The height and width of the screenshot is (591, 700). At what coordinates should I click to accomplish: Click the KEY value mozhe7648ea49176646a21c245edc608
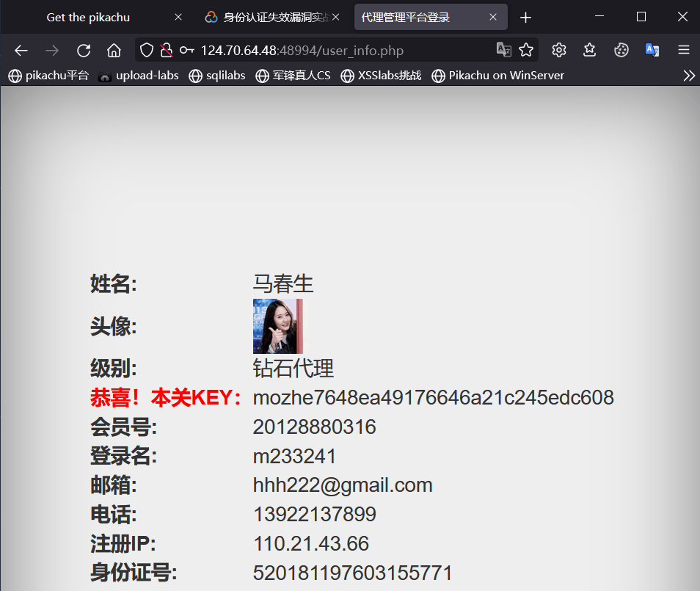[x=434, y=398]
